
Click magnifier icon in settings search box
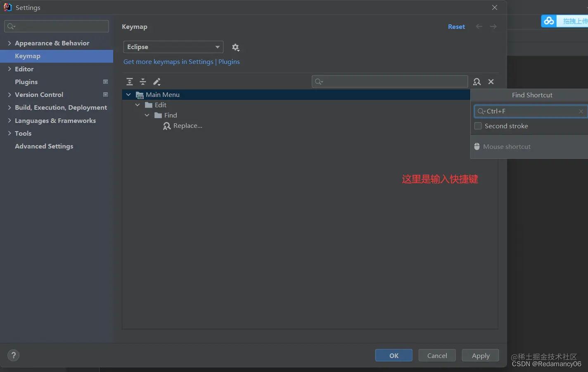click(11, 26)
